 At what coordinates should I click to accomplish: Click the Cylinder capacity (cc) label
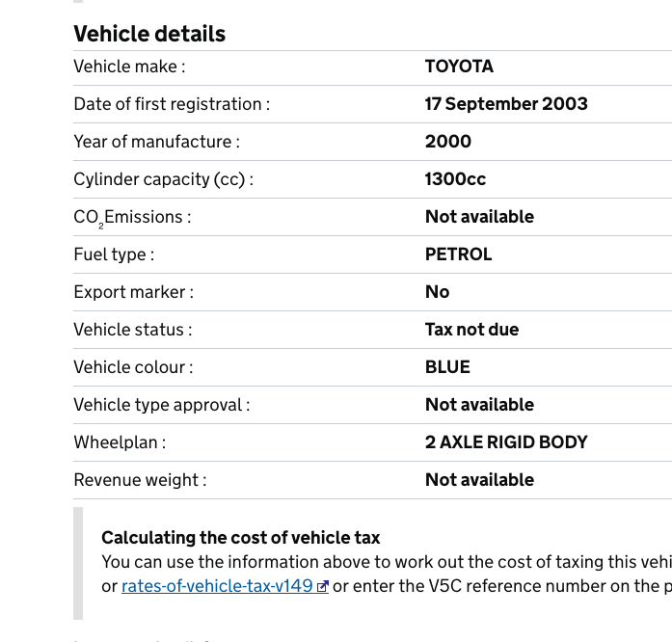[x=163, y=179]
